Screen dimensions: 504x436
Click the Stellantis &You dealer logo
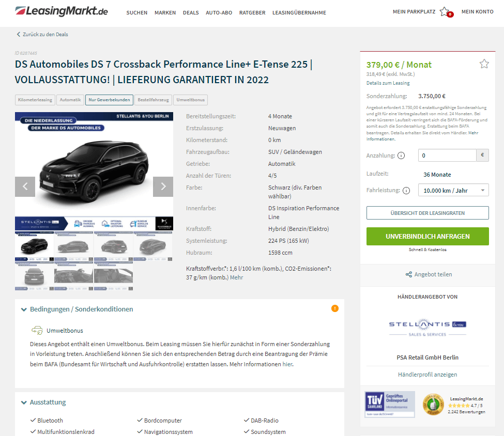[427, 328]
